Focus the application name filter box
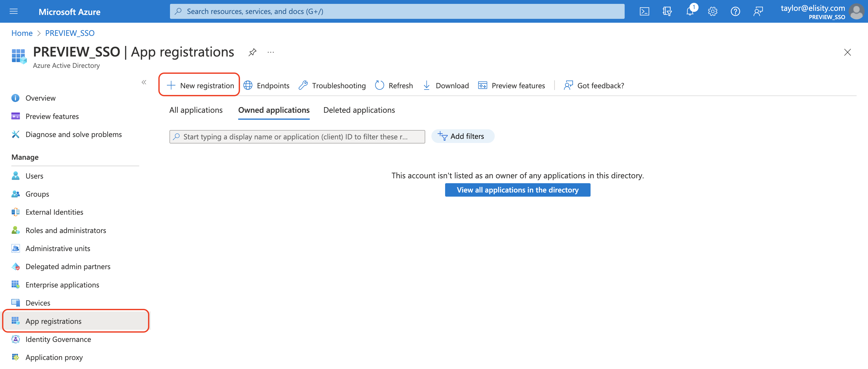Screen dimensions: 868x369 297,137
